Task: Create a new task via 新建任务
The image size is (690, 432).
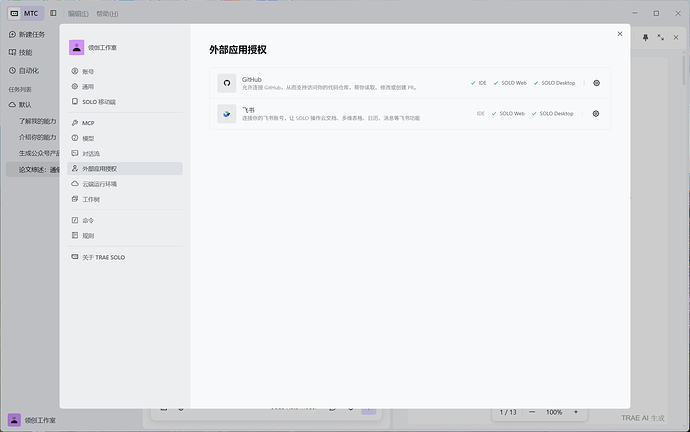Action: point(27,34)
